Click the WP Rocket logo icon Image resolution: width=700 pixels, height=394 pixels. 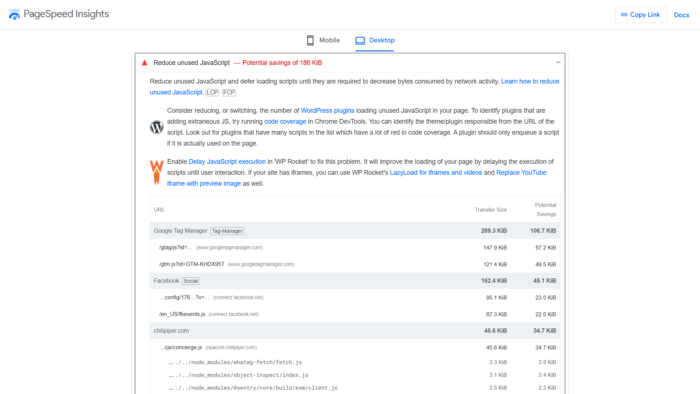point(156,172)
